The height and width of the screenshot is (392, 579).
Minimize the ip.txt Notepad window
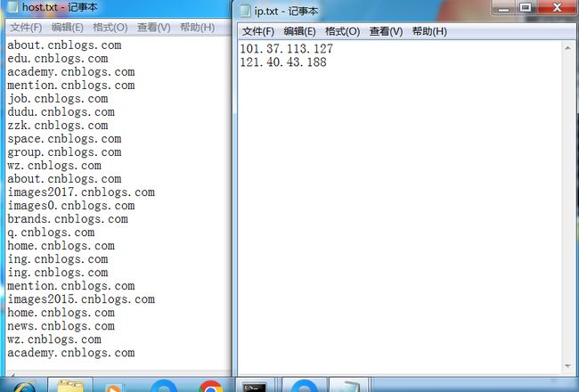(504, 7)
